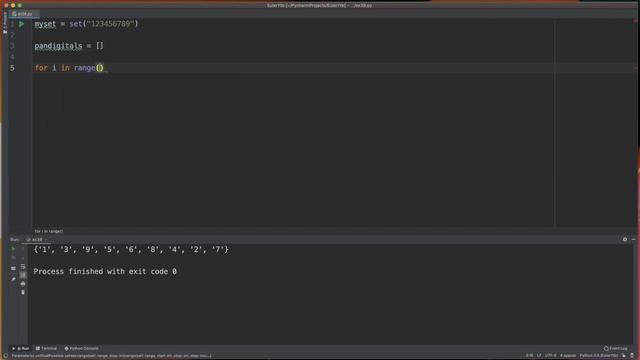
Task: Click the 'myset' variable on line 1
Action: (45, 24)
